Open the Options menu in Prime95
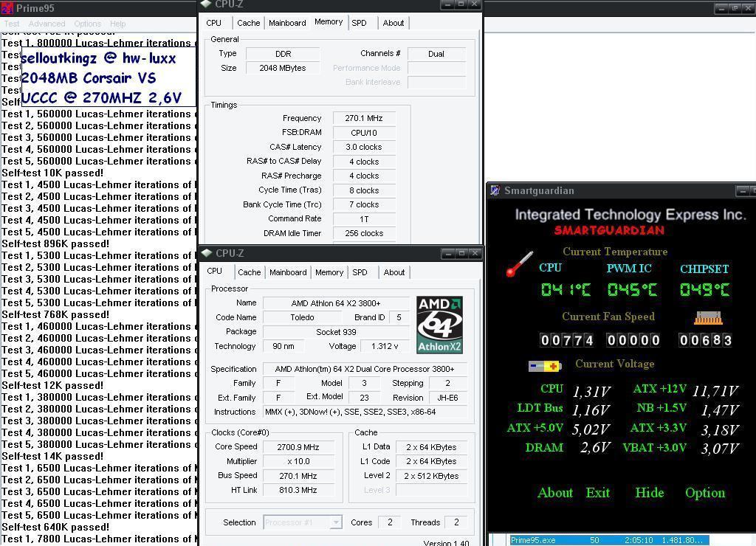This screenshot has height=546, width=756. point(87,24)
